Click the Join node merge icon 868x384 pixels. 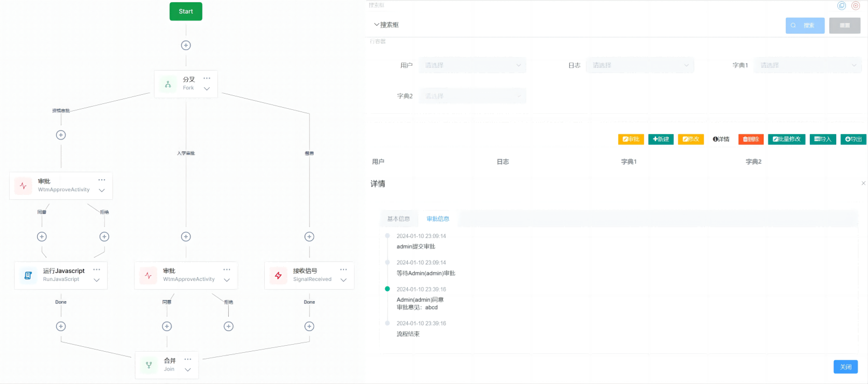pyautogui.click(x=149, y=365)
